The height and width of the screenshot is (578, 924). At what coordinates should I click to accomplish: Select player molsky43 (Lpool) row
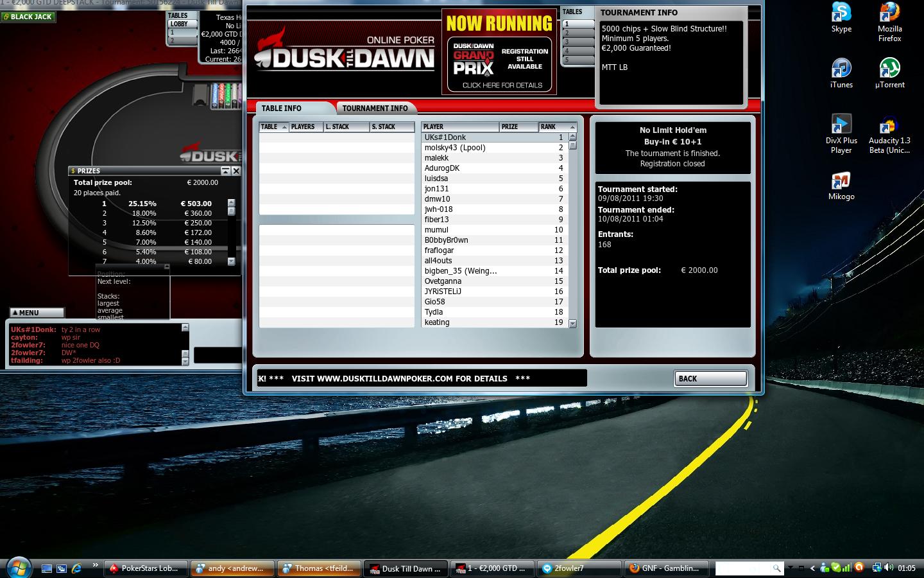[x=495, y=148]
